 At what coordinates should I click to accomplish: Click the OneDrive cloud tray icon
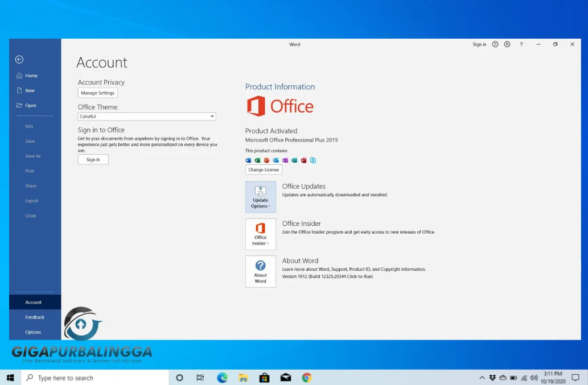click(x=503, y=378)
